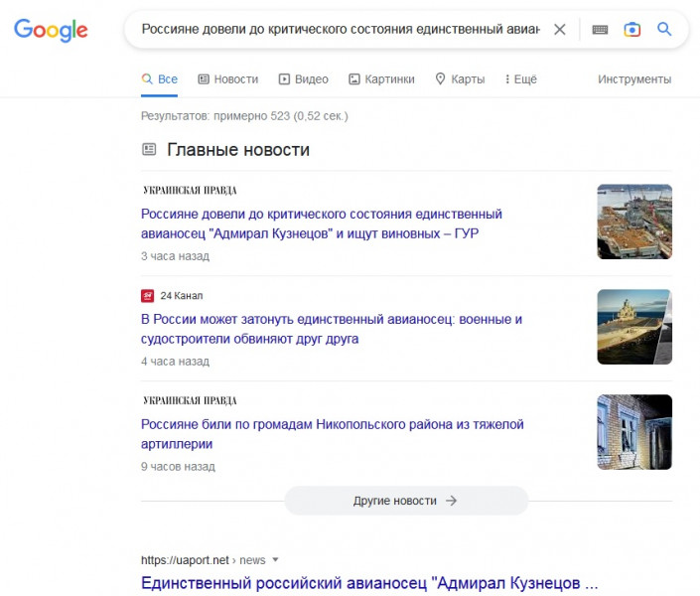
Task: Open the uaport.net Адмирал Кузнецов result title
Action: click(x=369, y=583)
